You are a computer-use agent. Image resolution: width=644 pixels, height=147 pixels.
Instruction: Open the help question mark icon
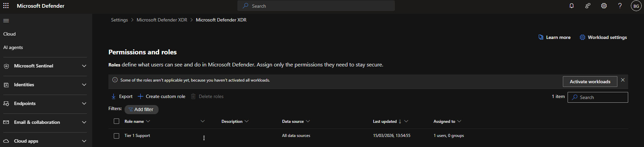[620, 6]
